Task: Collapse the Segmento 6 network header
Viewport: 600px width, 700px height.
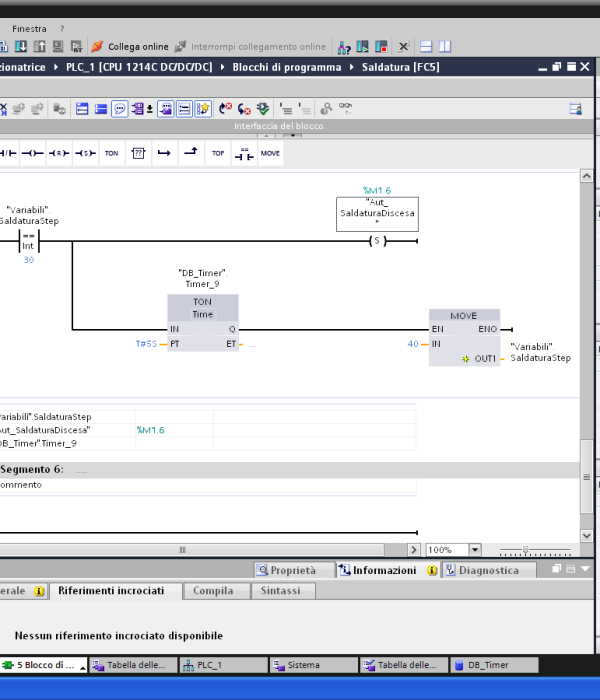Action: click(x=31, y=469)
